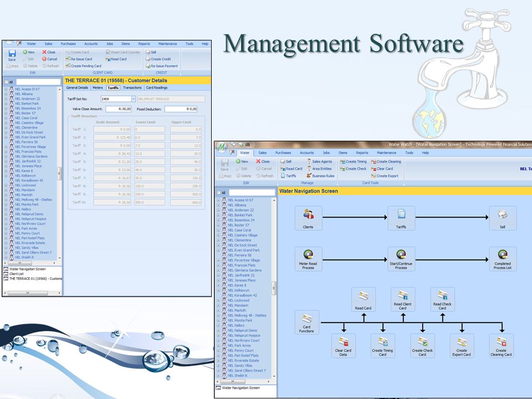Open the Sell tile on navigation diagram
The image size is (532, 399).
(x=503, y=218)
